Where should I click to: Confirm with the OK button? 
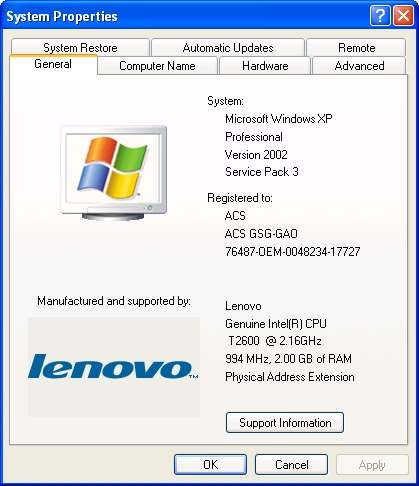click(210, 464)
